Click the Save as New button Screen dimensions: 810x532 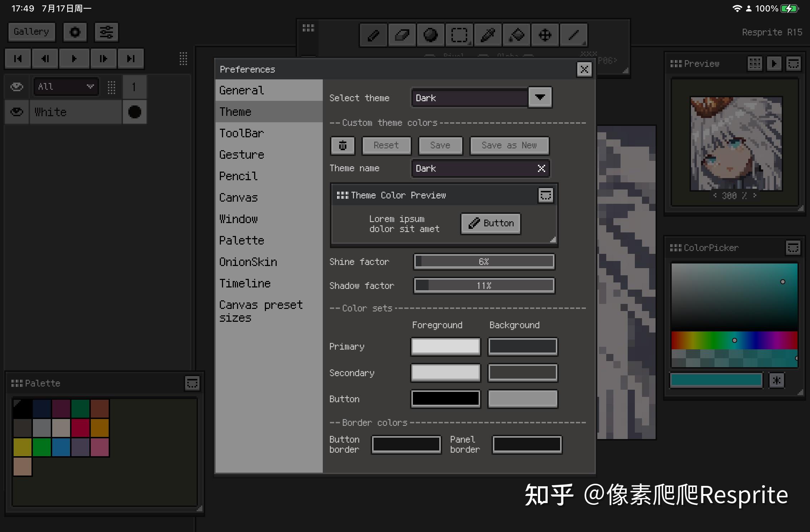(509, 146)
